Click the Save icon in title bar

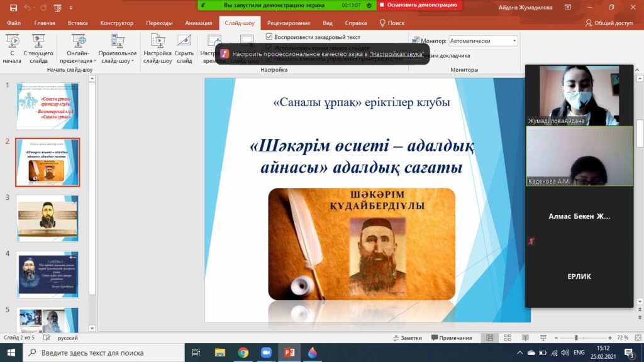pos(14,8)
